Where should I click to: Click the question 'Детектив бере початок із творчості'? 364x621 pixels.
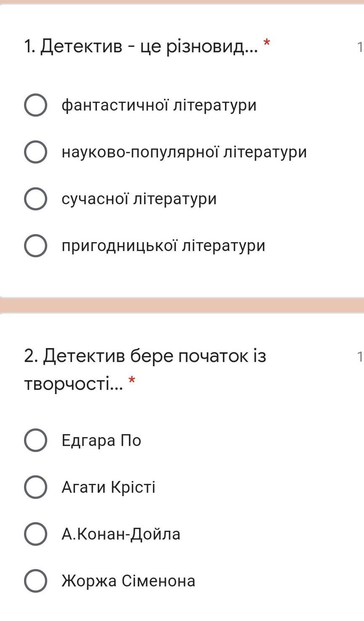tap(145, 356)
